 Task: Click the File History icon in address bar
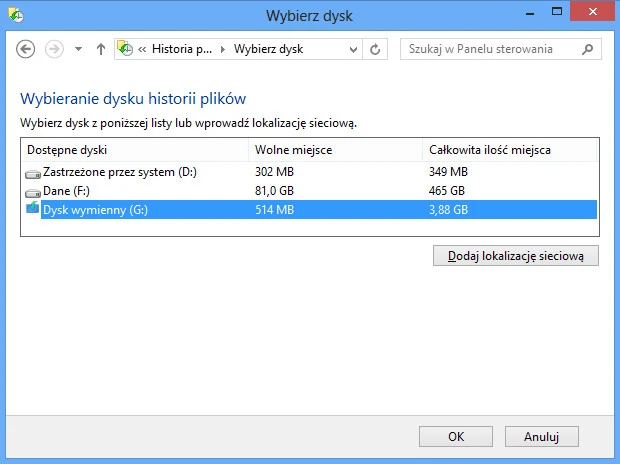(x=126, y=49)
